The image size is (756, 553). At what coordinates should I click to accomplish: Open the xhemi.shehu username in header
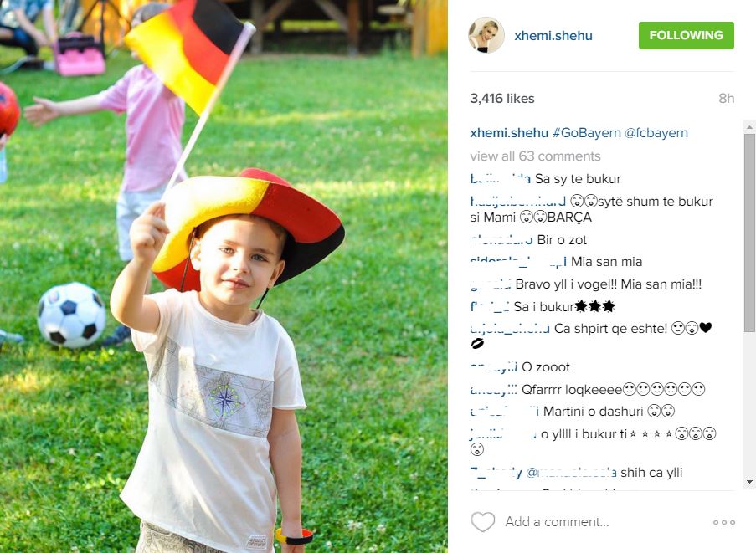click(553, 36)
